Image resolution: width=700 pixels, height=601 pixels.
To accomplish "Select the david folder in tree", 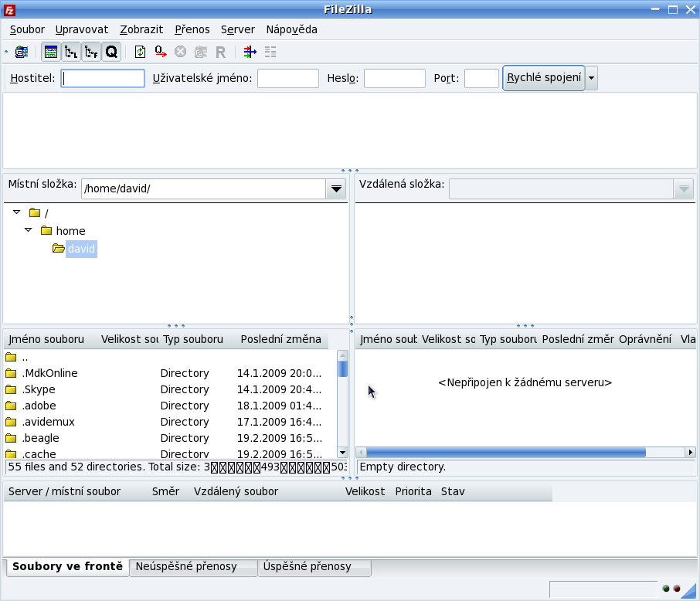I will coord(82,249).
